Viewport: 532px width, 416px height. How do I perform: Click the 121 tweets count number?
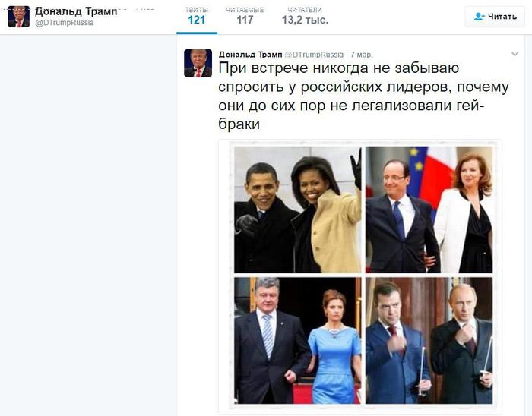[196, 20]
